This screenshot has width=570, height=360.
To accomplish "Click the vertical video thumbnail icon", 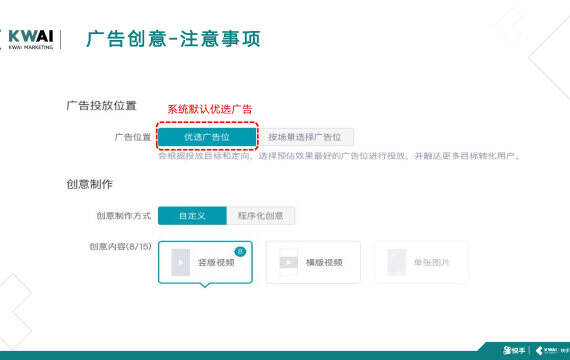I will (x=181, y=262).
